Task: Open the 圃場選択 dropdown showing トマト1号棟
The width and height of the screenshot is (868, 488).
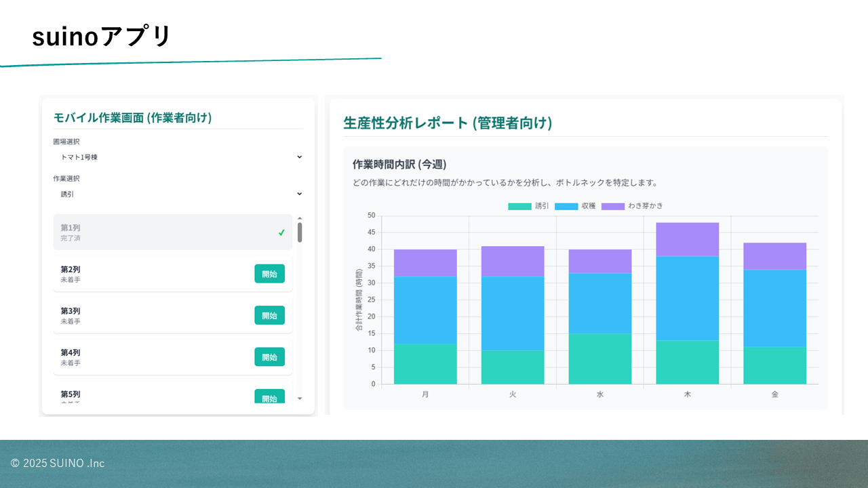Action: coord(178,157)
